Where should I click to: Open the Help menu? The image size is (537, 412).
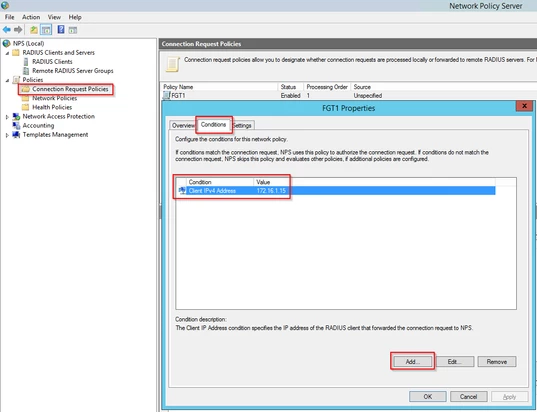coord(75,17)
